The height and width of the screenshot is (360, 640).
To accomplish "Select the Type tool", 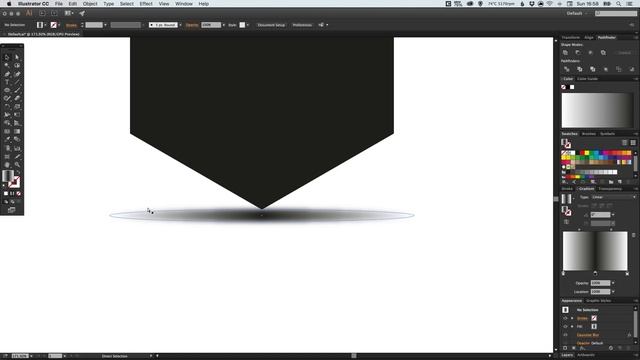I will point(7,82).
